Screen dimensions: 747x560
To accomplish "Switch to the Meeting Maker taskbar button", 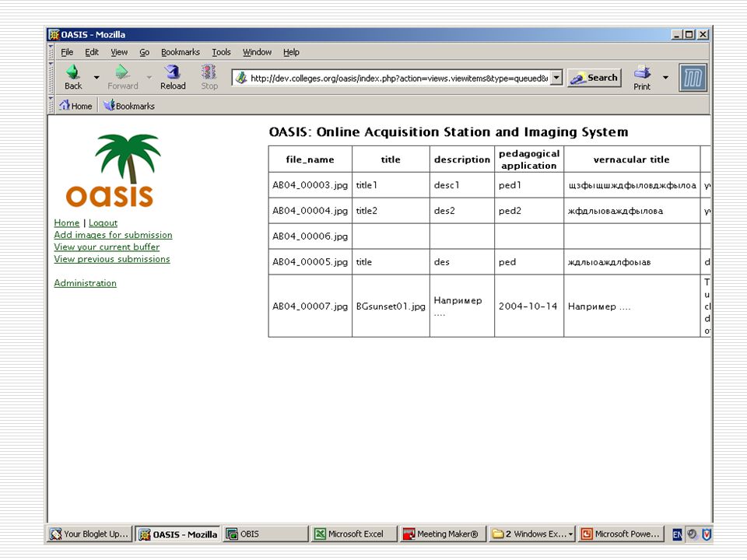I will click(442, 534).
